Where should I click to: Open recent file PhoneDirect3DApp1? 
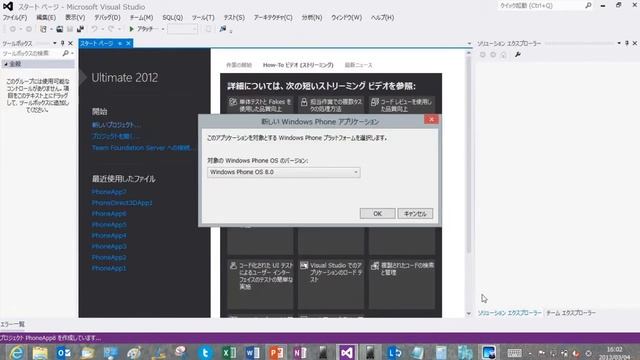pos(122,203)
